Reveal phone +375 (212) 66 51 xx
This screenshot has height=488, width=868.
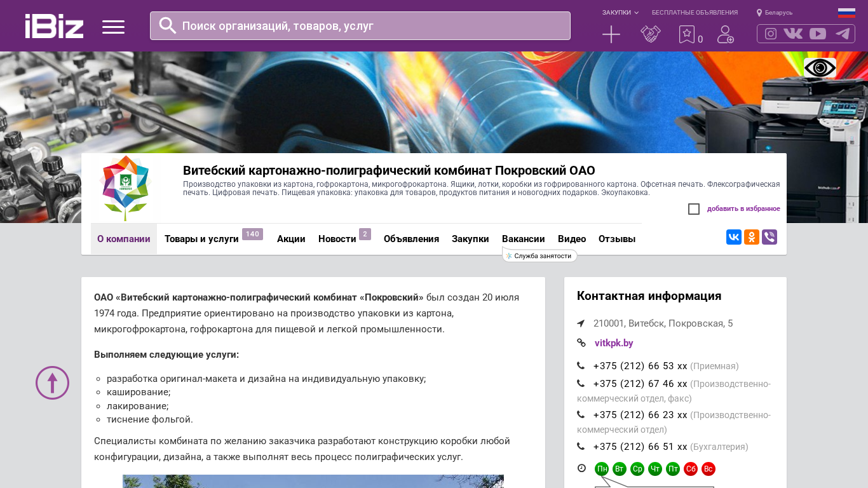coord(640,447)
